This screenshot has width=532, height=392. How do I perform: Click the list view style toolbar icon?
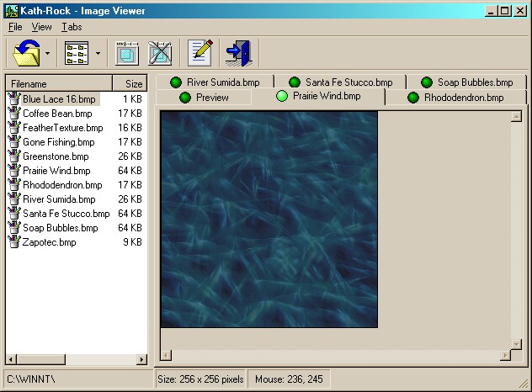coord(77,53)
